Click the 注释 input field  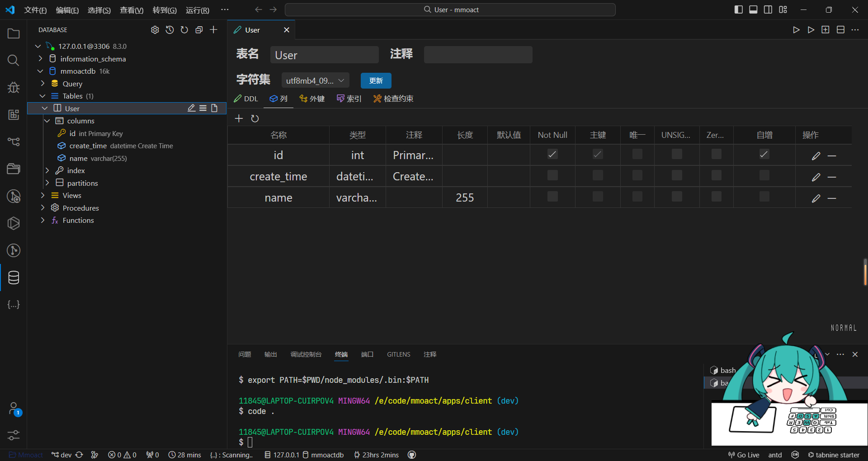tap(478, 55)
